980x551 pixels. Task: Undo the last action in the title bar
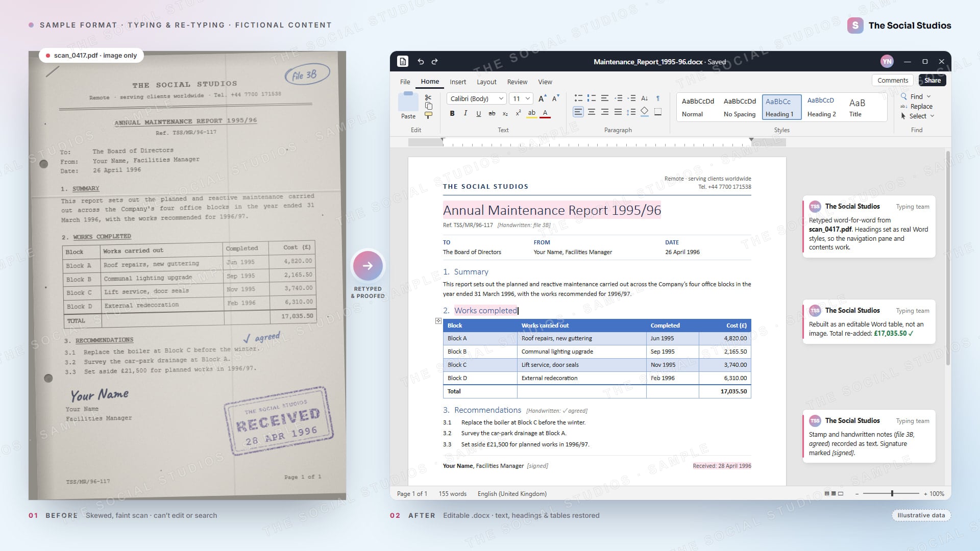click(x=421, y=61)
